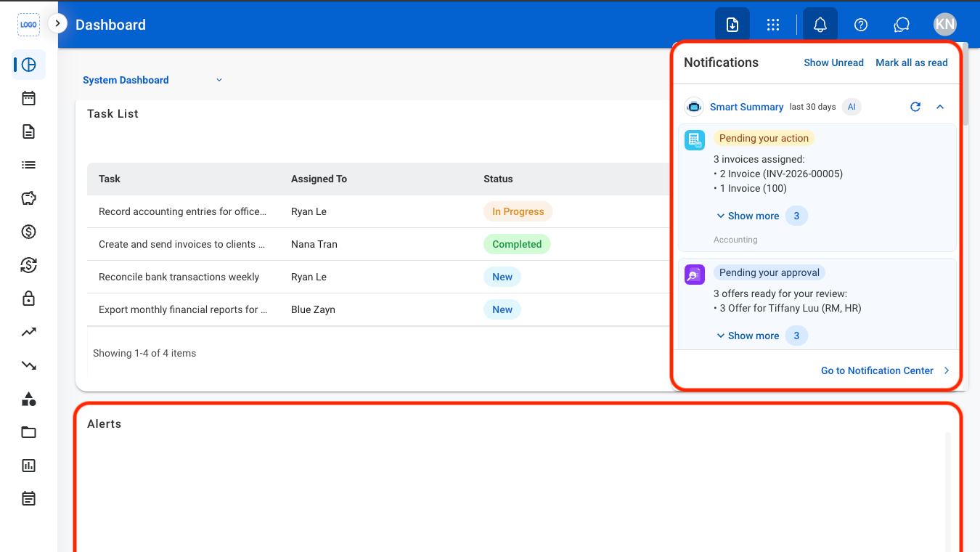The height and width of the screenshot is (552, 980).
Task: Expand the sidebar with arrow toggle
Action: click(57, 23)
